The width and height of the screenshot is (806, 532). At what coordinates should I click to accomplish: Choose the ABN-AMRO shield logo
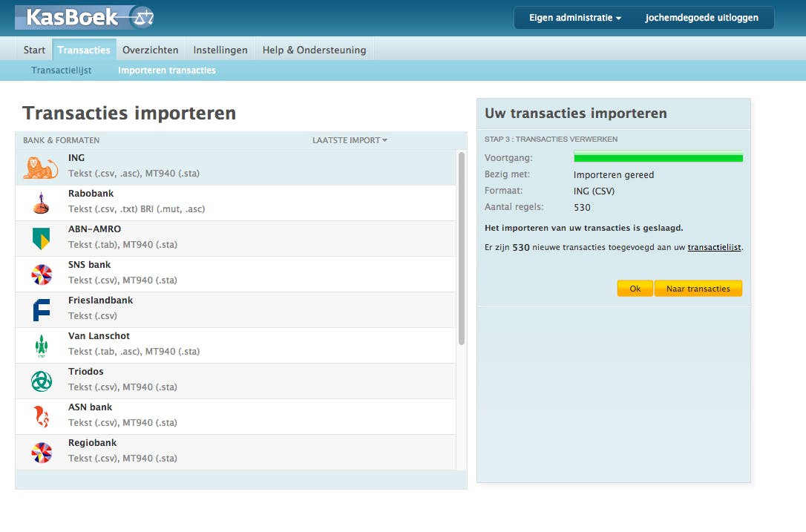tap(41, 238)
